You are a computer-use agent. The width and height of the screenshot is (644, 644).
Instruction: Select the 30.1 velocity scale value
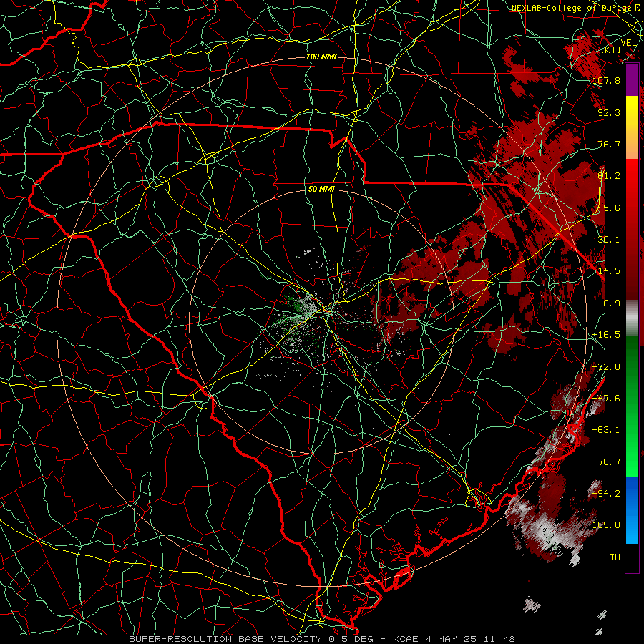coord(609,240)
